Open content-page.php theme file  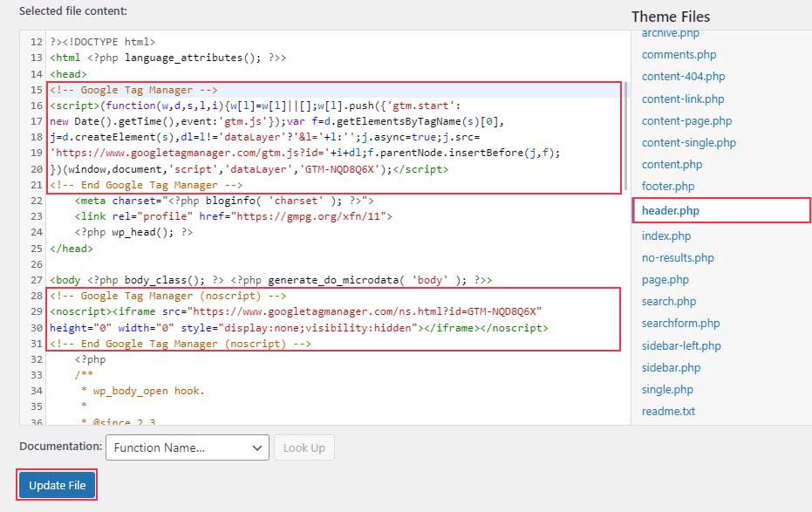click(686, 120)
